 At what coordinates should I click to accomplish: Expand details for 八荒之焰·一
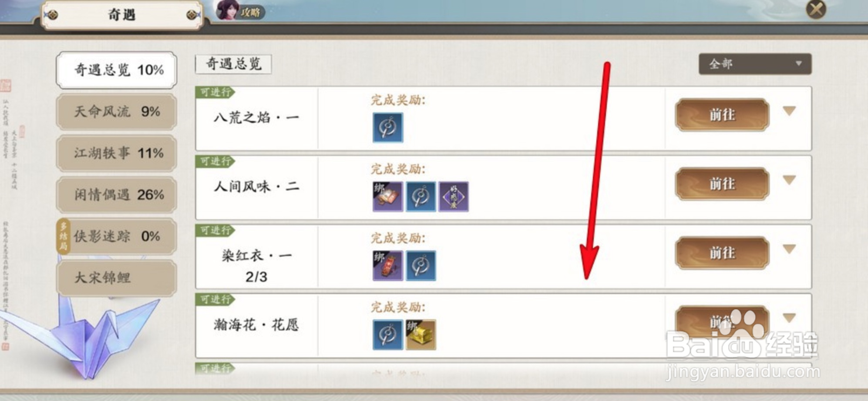[x=789, y=111]
